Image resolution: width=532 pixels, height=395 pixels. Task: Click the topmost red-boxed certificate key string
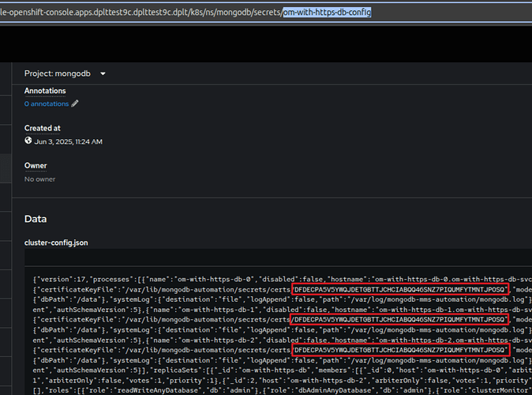(399, 290)
